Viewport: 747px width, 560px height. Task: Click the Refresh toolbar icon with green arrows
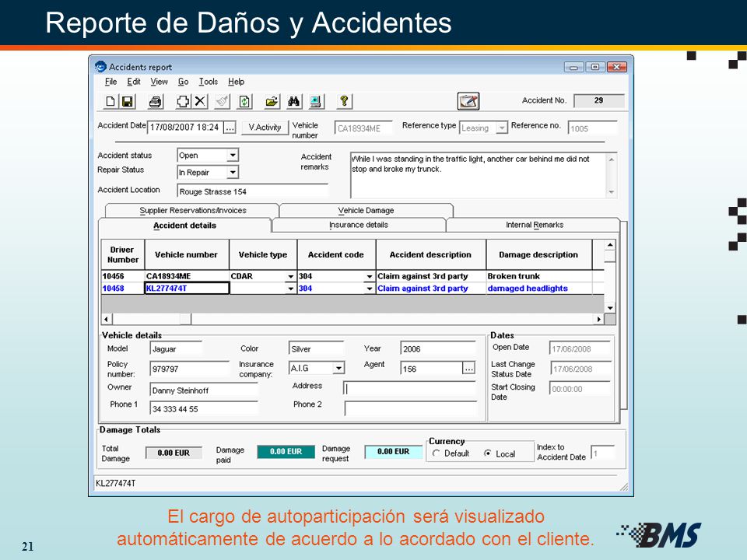[x=244, y=101]
